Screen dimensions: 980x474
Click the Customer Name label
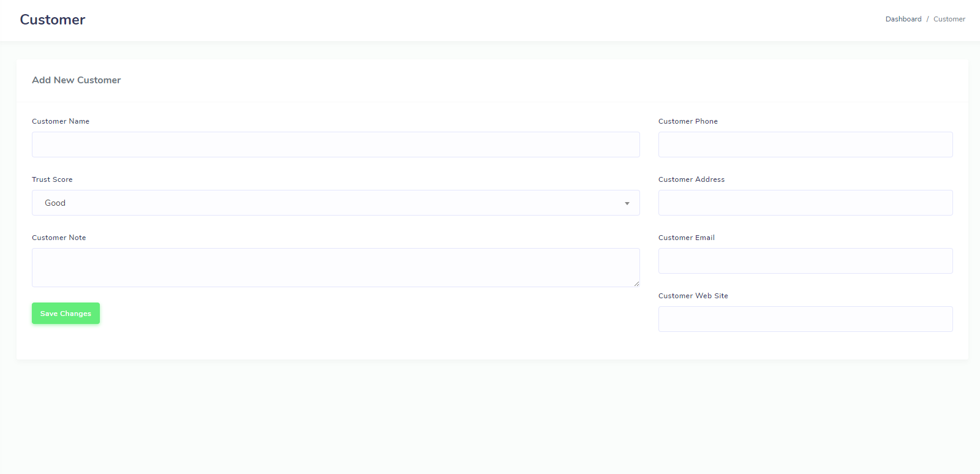[61, 121]
